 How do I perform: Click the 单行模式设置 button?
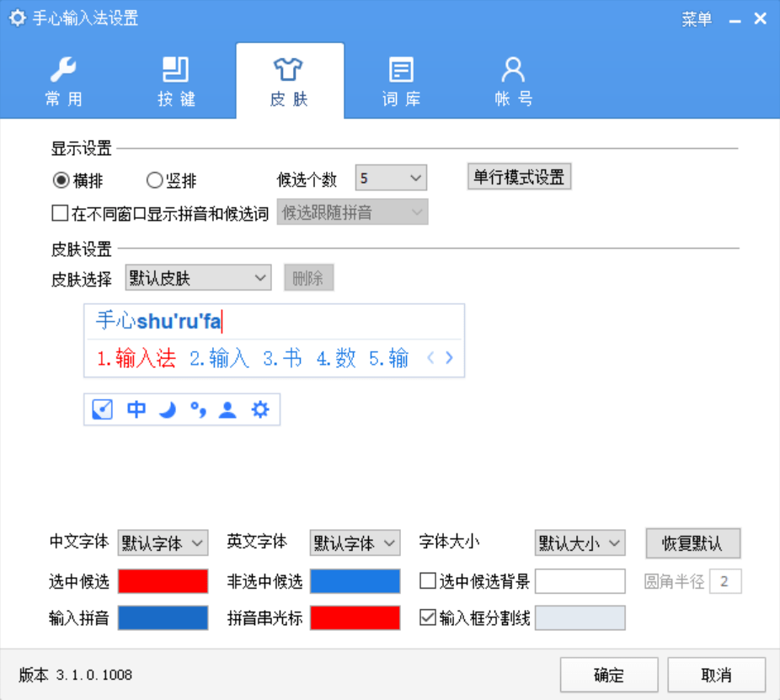point(519,177)
